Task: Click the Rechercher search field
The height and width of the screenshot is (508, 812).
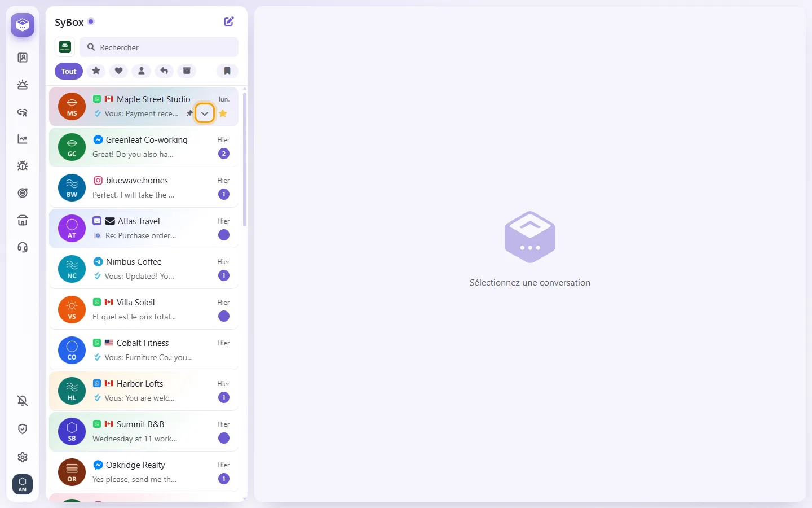Action: coord(159,47)
